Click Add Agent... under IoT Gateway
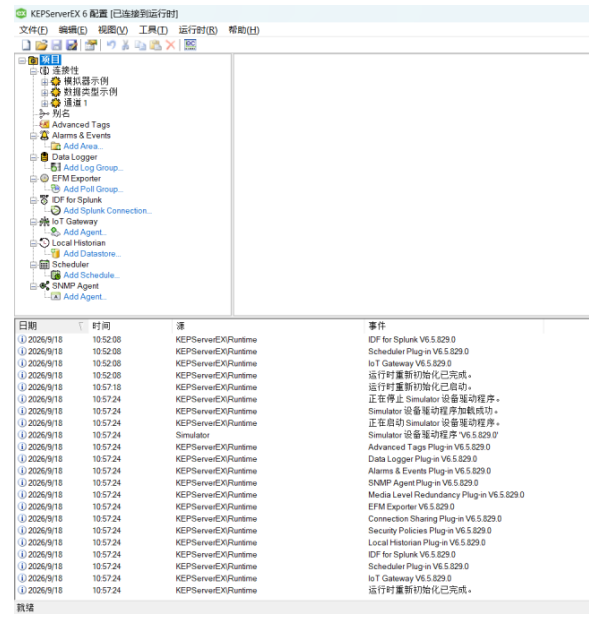Screen dimensions: 589x624 point(85,232)
